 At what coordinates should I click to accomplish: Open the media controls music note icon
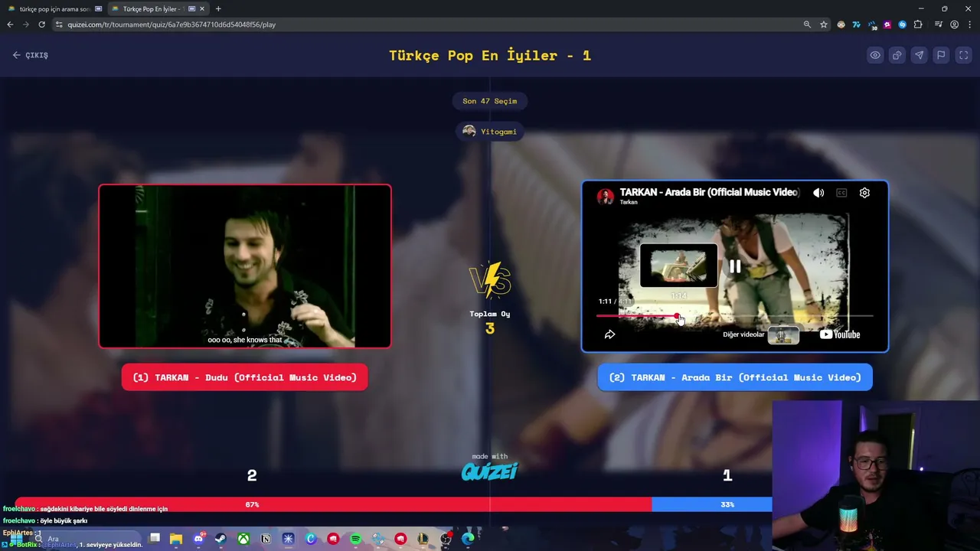[x=939, y=24]
